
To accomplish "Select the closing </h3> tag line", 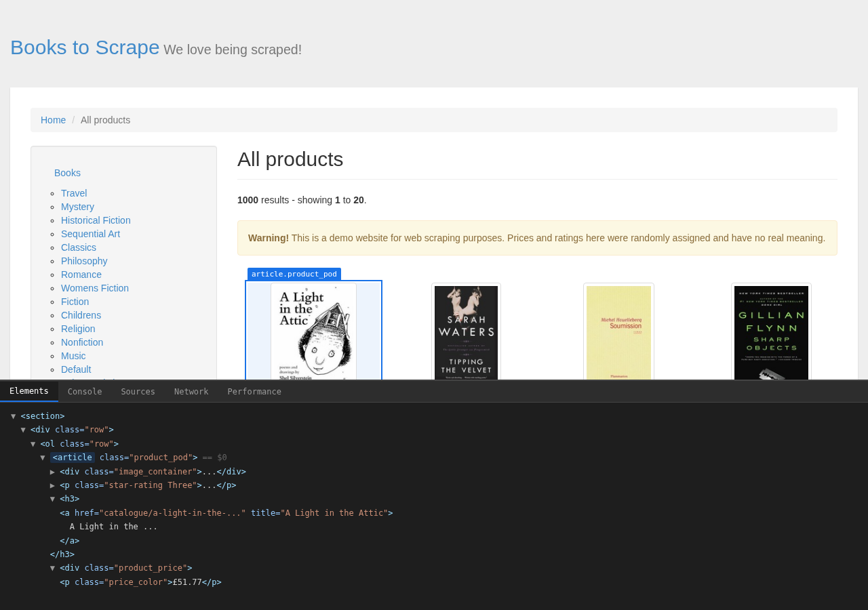I will [x=62, y=554].
